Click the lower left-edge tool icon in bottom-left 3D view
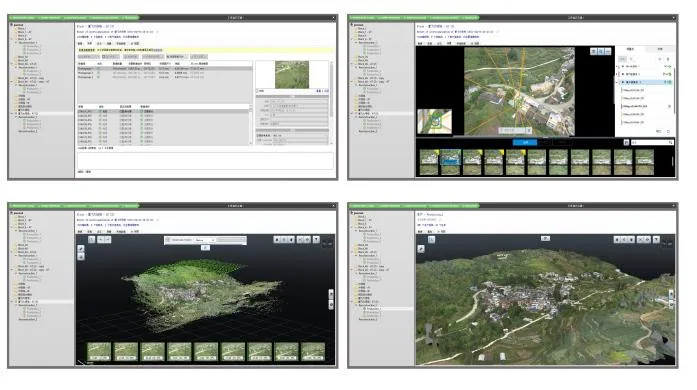 click(80, 257)
